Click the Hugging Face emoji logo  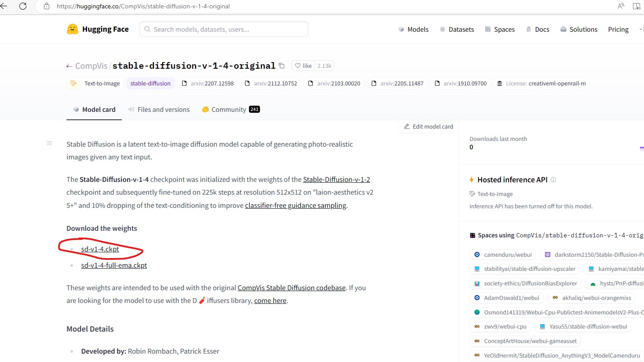(x=73, y=29)
